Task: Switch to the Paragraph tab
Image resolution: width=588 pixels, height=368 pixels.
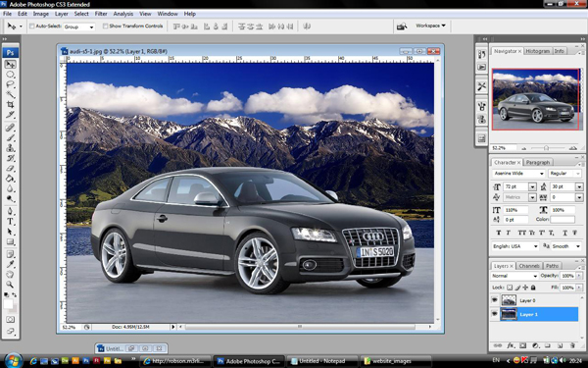Action: (538, 162)
